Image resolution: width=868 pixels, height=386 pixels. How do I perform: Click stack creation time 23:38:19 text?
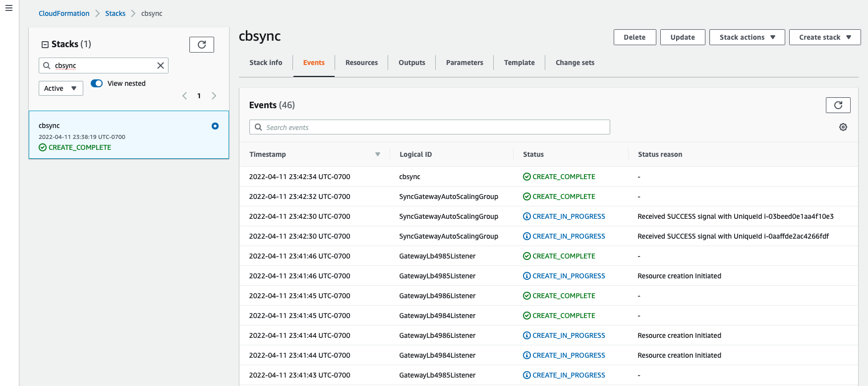(82, 137)
